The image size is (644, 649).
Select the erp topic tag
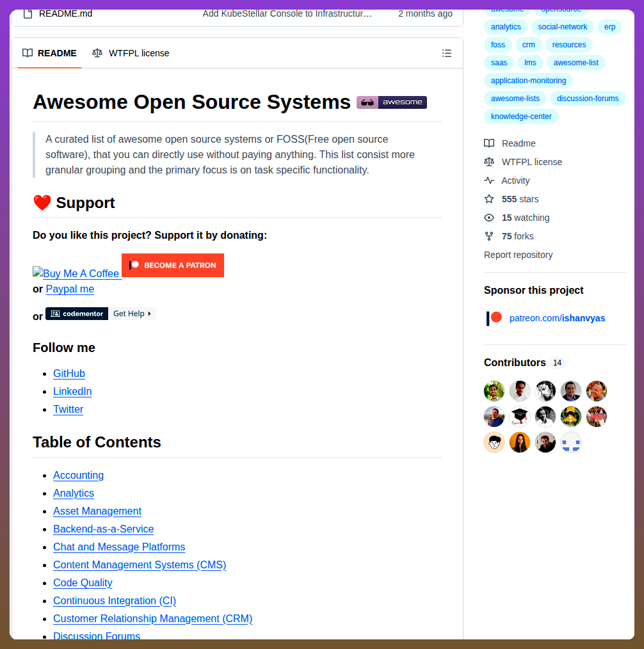[609, 27]
